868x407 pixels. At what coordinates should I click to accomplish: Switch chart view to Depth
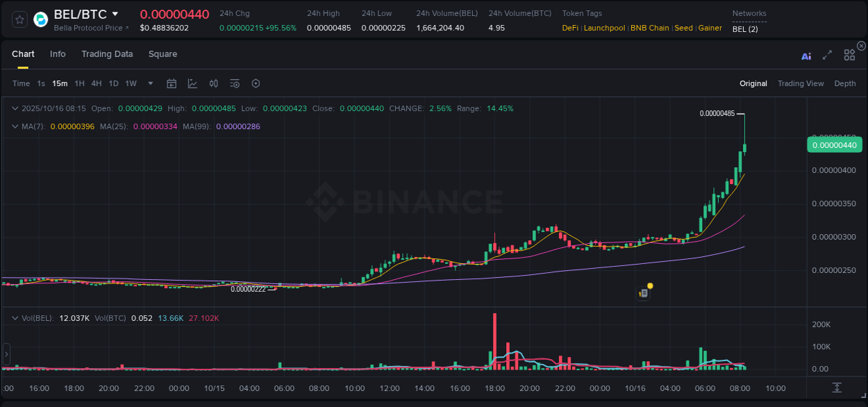(845, 83)
